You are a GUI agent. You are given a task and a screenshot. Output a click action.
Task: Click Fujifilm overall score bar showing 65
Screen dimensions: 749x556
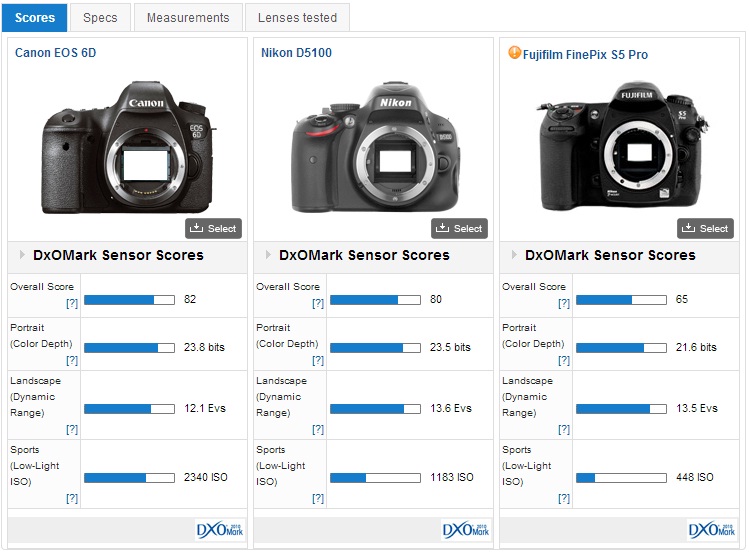coord(621,300)
